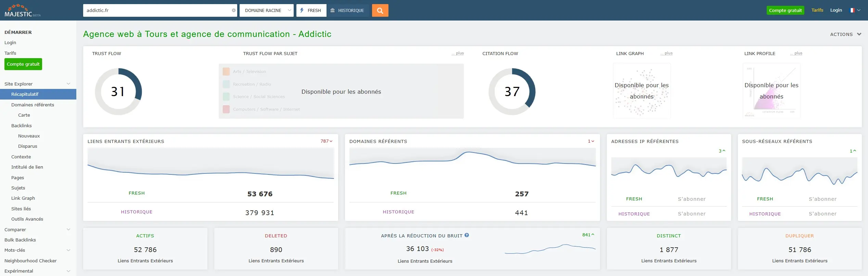The image size is (868, 276).
Task: Click the green Compte gratuit header button
Action: tap(785, 10)
